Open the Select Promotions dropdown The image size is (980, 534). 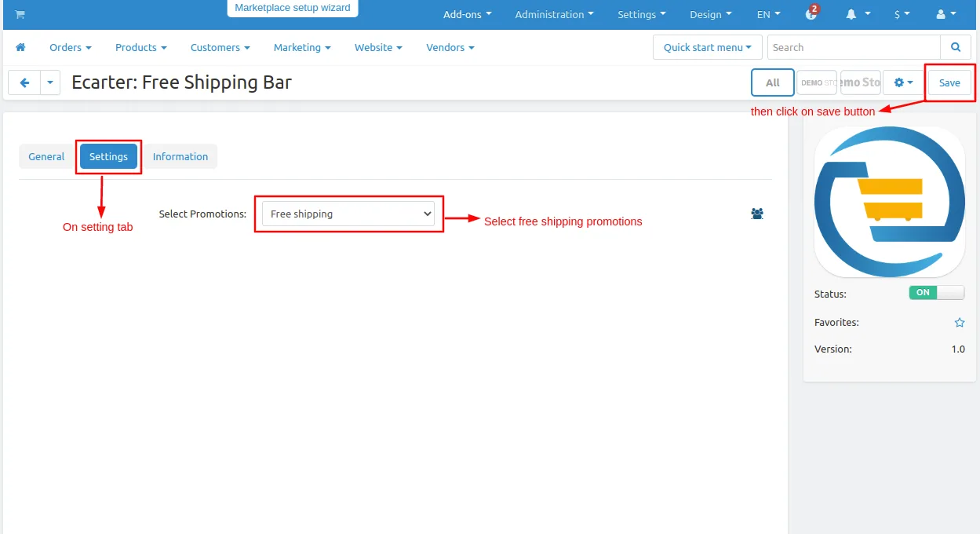tap(348, 214)
